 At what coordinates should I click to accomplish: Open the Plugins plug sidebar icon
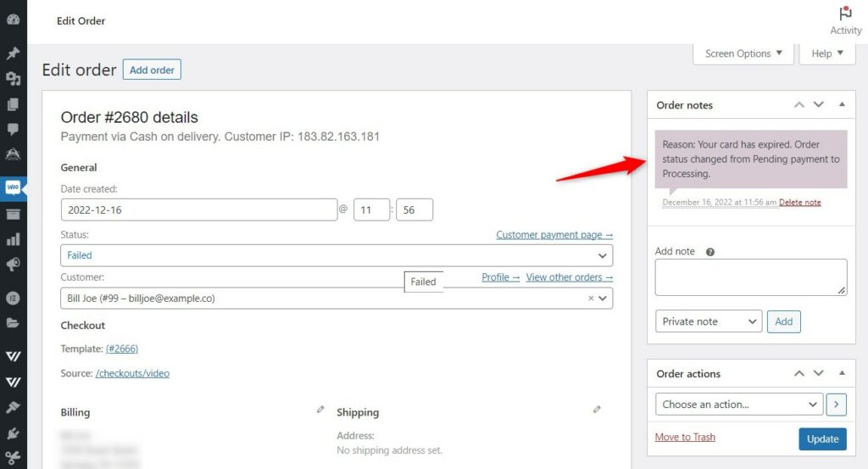click(13, 433)
